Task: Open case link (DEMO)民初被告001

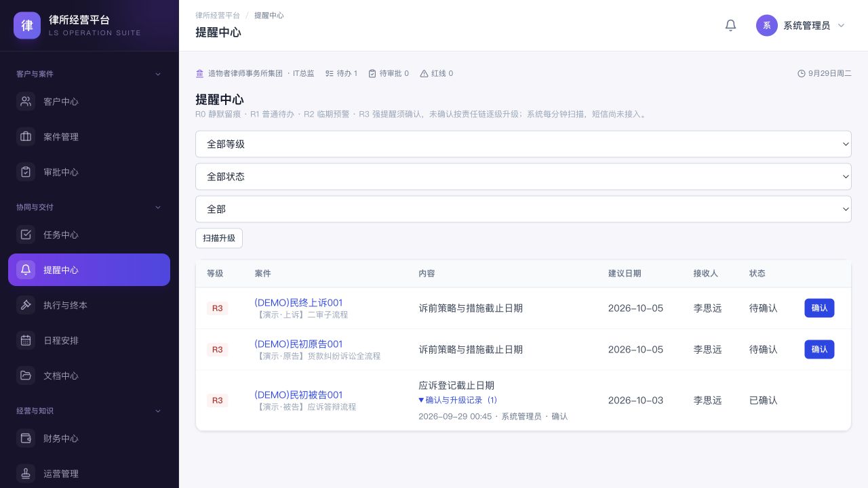Action: tap(298, 394)
